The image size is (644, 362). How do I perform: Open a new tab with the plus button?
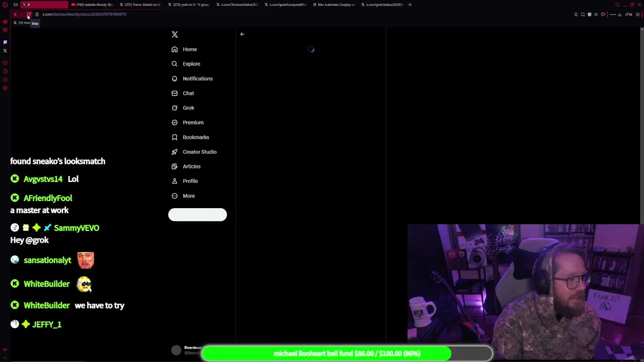click(x=410, y=5)
